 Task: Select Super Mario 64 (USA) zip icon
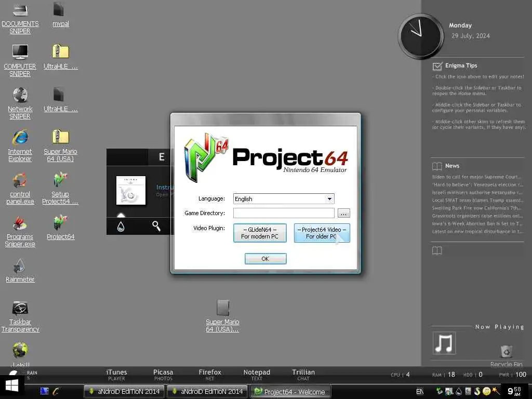[x=60, y=145]
